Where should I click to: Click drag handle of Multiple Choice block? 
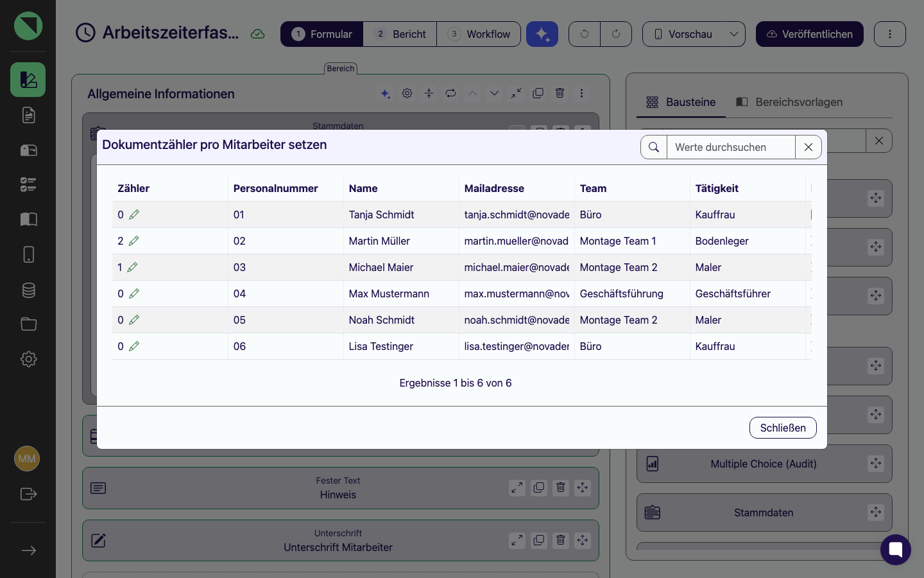point(876,464)
